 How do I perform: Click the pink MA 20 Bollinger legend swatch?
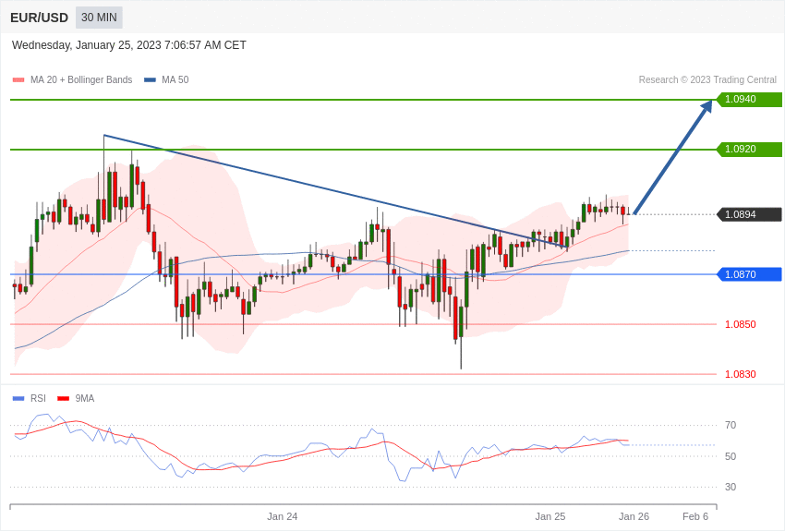(x=18, y=80)
